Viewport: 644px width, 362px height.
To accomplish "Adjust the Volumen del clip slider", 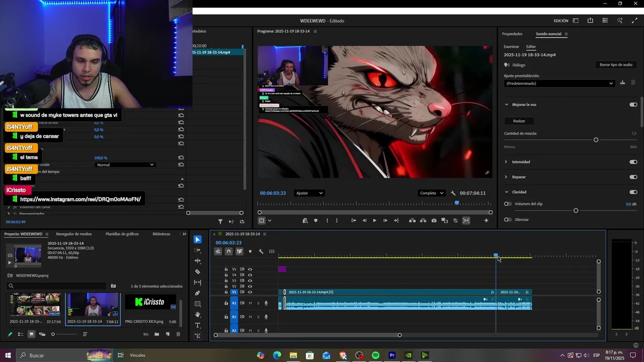I will tap(576, 211).
